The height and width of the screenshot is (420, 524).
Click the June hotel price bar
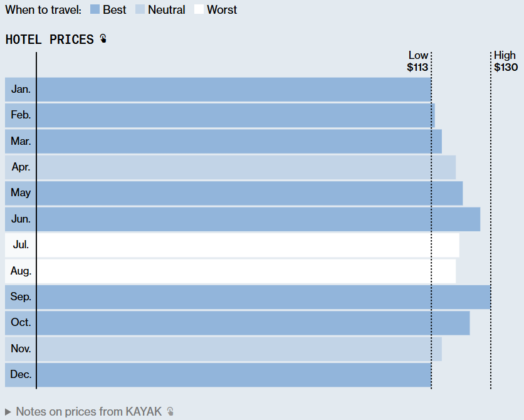coord(258,219)
